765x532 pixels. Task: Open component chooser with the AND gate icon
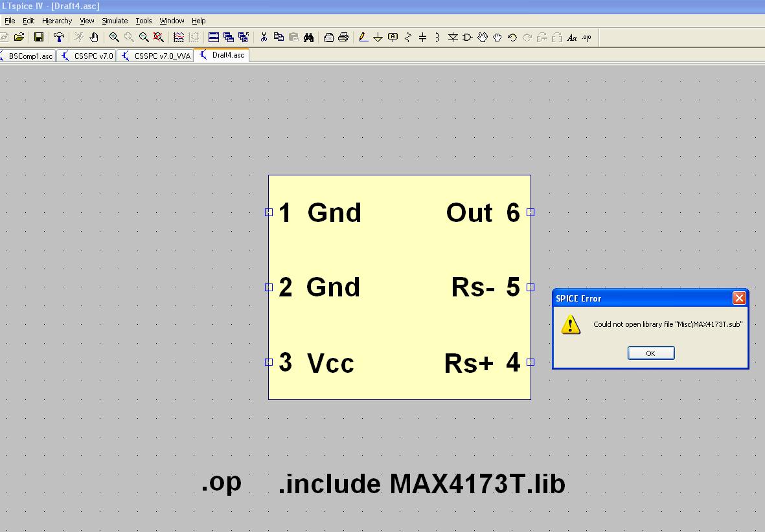click(468, 37)
